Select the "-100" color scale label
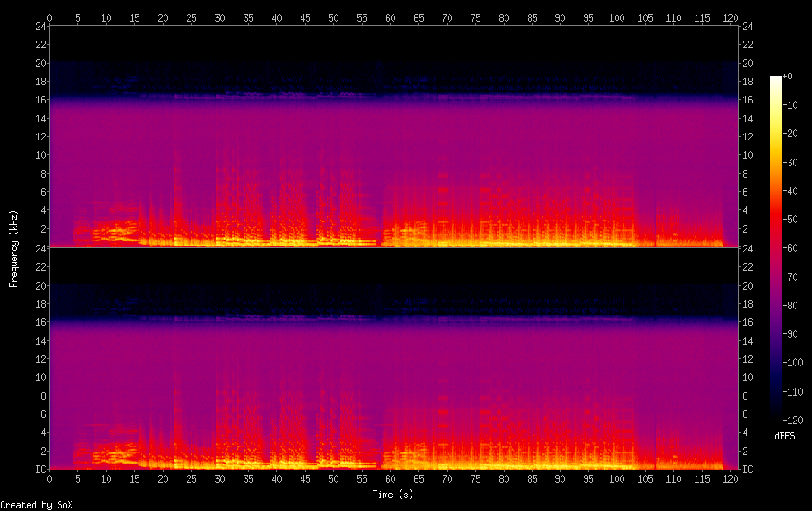 tap(792, 362)
